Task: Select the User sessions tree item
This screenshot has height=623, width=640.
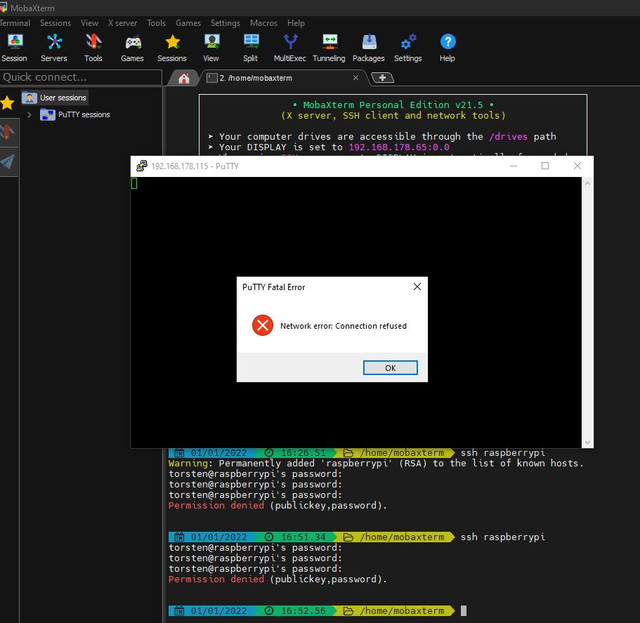Action: 55,98
